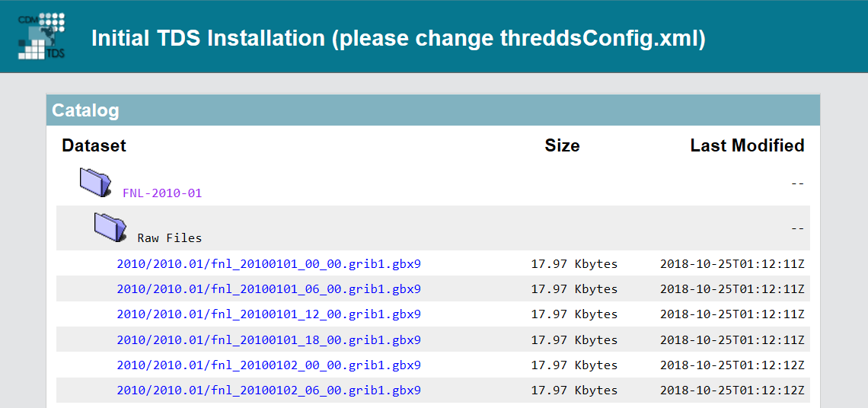The image size is (868, 408).
Task: Click the Last Modified column header
Action: (747, 145)
